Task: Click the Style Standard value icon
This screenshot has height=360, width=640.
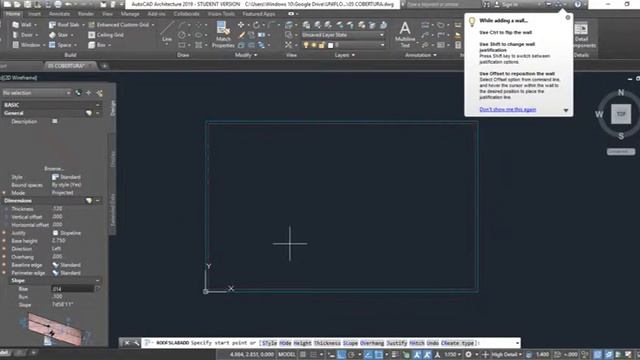Action: (55, 177)
